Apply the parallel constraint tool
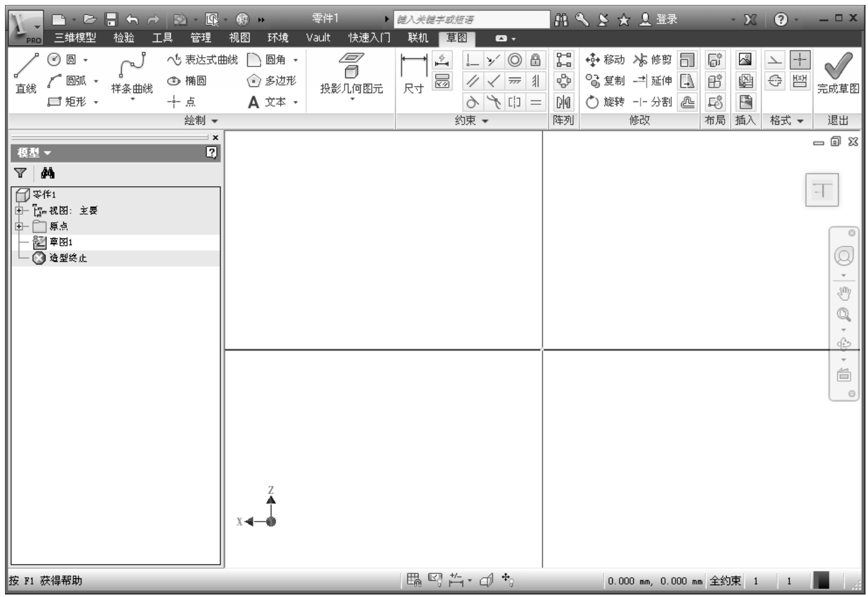This screenshot has height=597, width=868. (x=473, y=81)
